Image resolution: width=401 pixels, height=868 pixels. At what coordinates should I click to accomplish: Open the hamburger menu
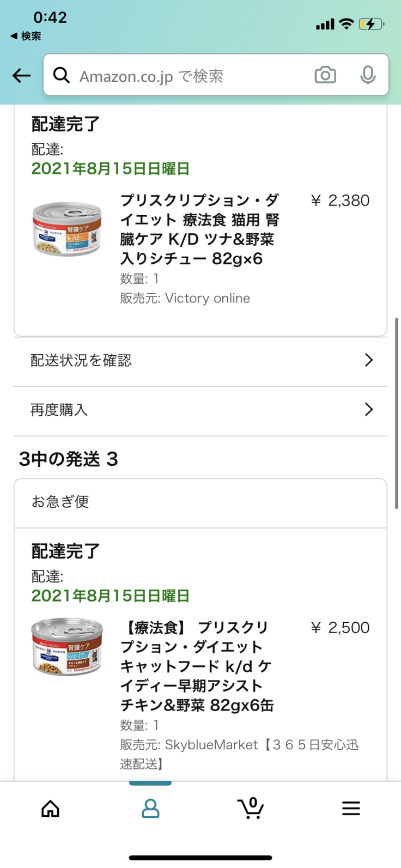[x=351, y=809]
